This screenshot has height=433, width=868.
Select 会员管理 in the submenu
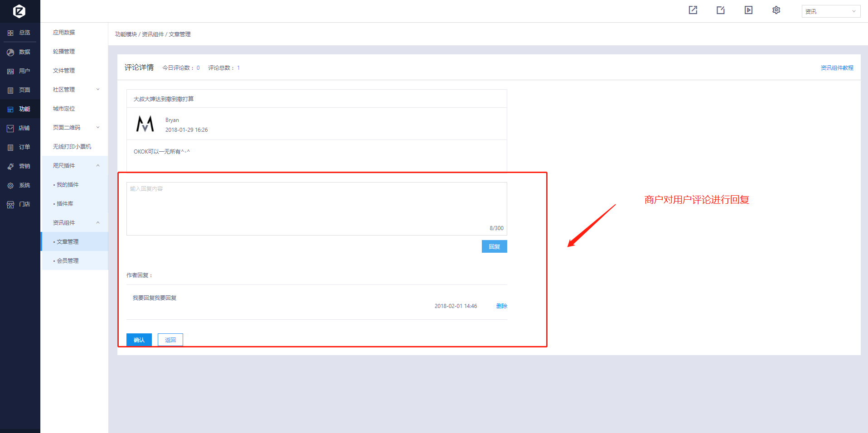tap(68, 261)
